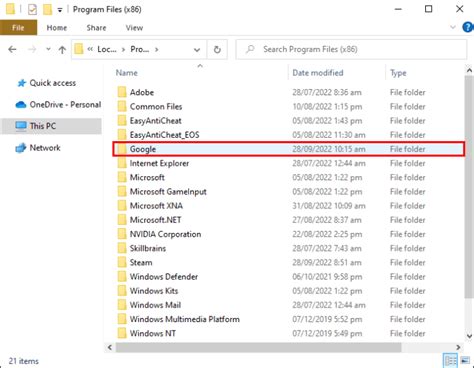
Task: Click the Microsoft XNA folder icon
Action: pyautogui.click(x=122, y=206)
